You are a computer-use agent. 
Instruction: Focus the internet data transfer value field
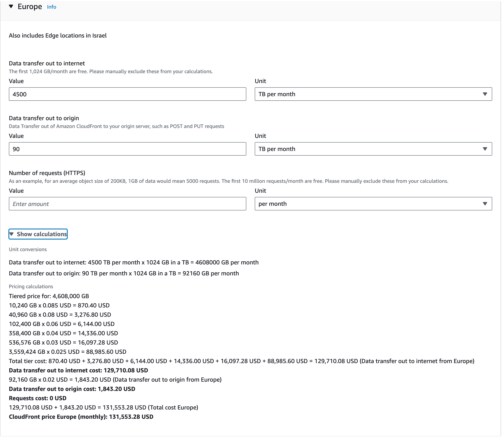(127, 94)
